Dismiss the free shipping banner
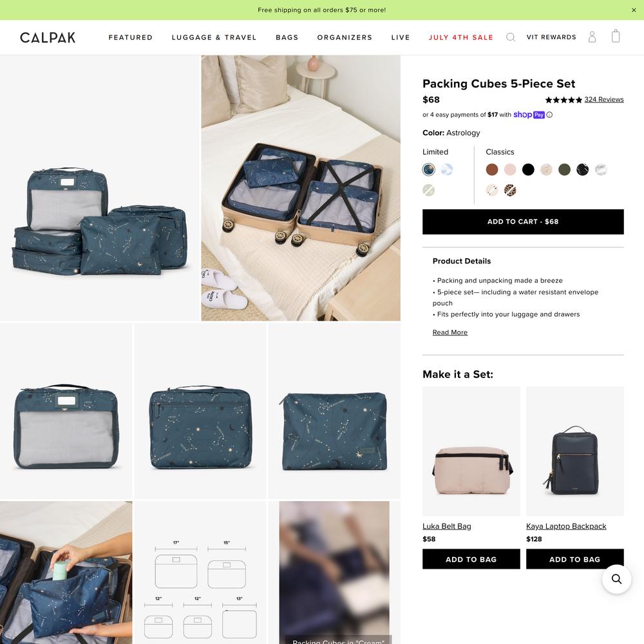This screenshot has height=644, width=644. (634, 10)
